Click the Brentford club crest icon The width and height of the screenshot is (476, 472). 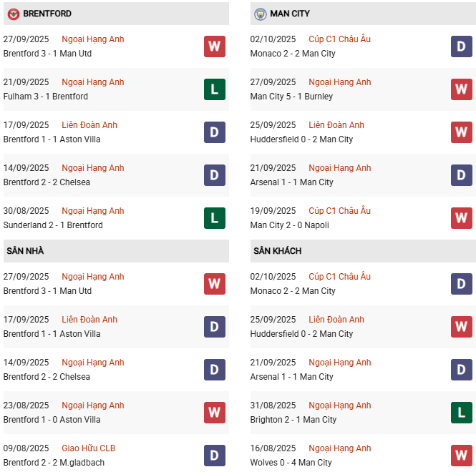point(13,14)
